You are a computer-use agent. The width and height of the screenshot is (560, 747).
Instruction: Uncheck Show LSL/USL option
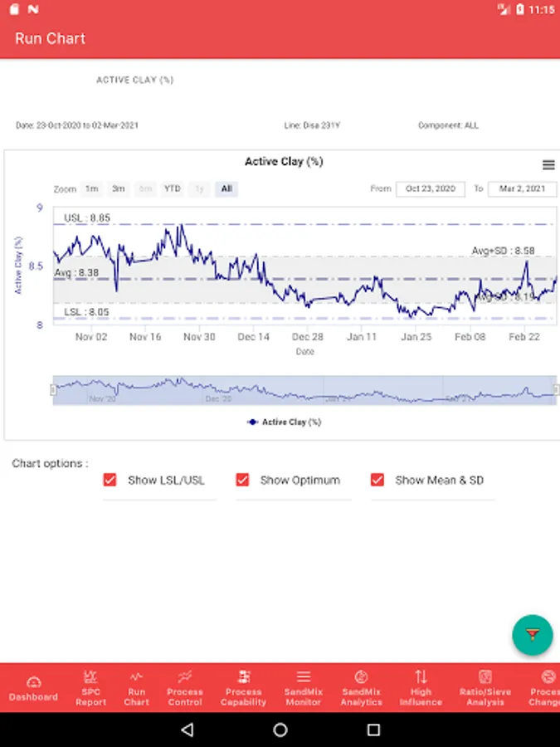110,480
